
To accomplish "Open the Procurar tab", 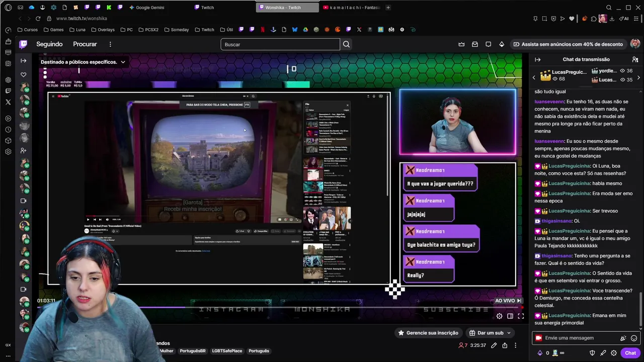I will (x=85, y=44).
